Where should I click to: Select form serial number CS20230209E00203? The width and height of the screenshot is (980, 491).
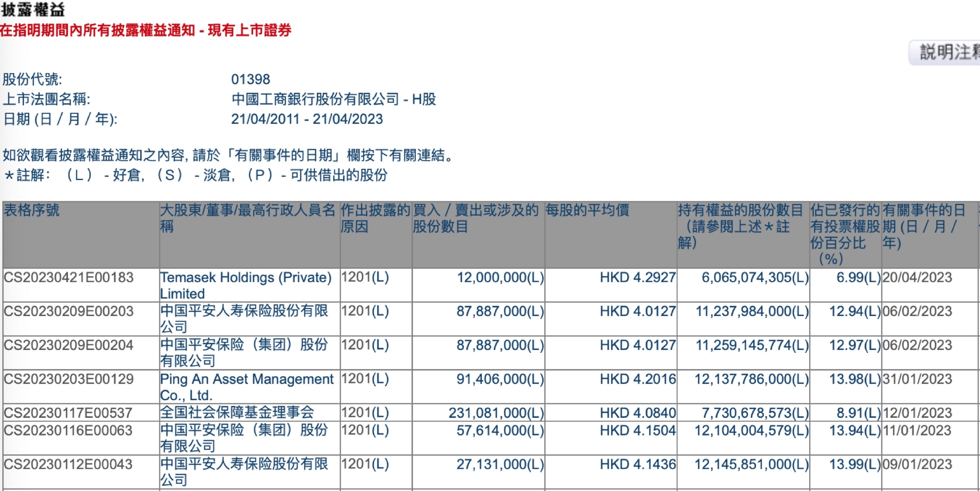68,311
